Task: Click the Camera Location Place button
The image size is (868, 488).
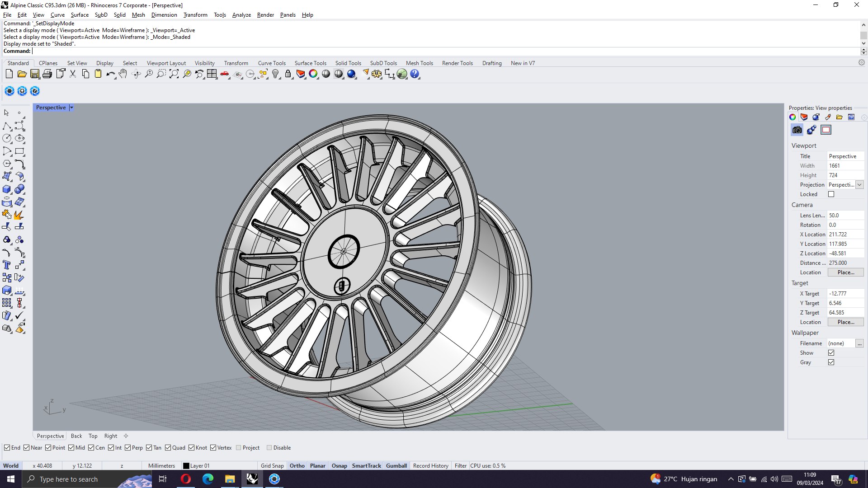Action: click(x=845, y=272)
